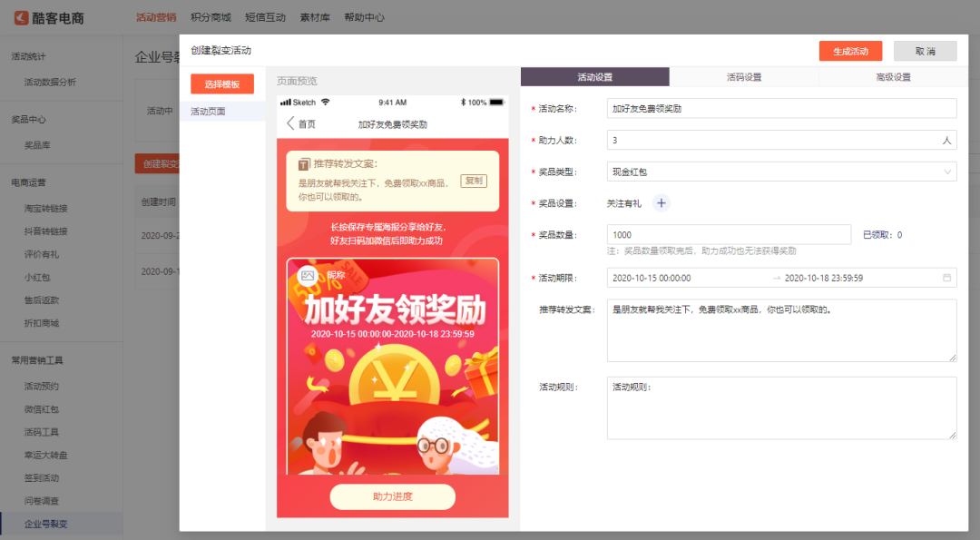Click the 选择模板 button
The image size is (980, 540).
[222, 83]
